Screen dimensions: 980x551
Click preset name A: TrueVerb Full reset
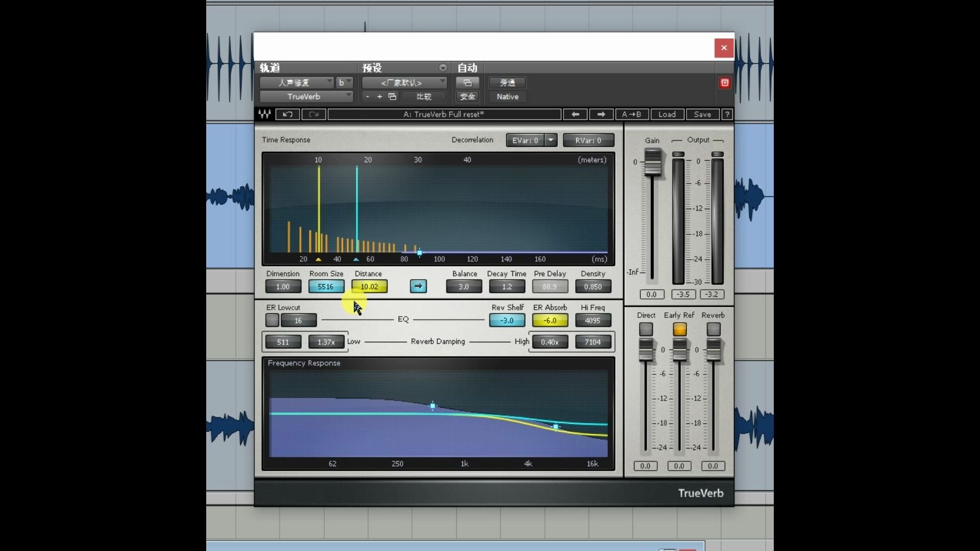pyautogui.click(x=444, y=114)
